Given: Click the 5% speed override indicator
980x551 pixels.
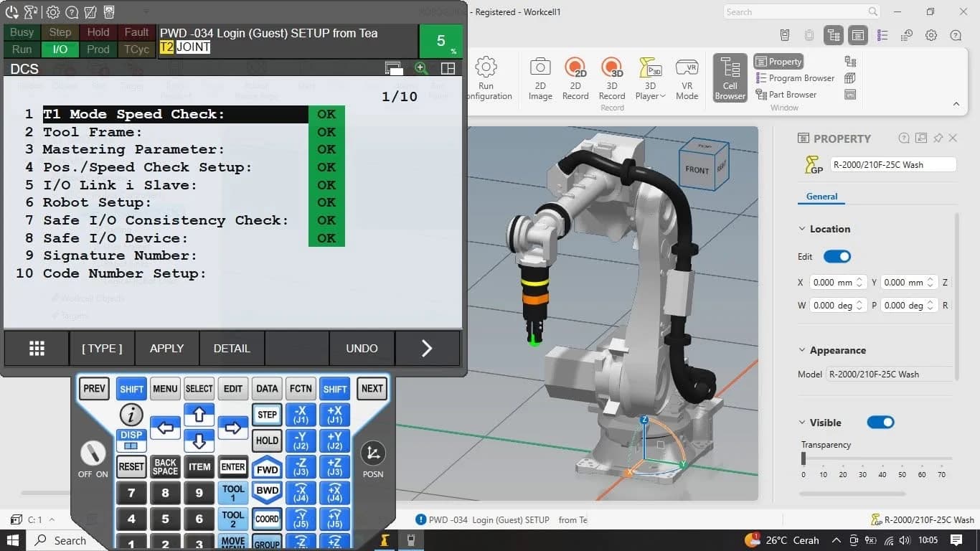Looking at the screenshot, I should (440, 42).
